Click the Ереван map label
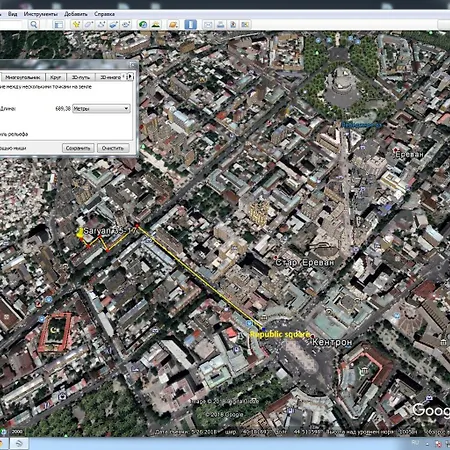Image resolution: width=450 pixels, height=450 pixels. (x=409, y=154)
